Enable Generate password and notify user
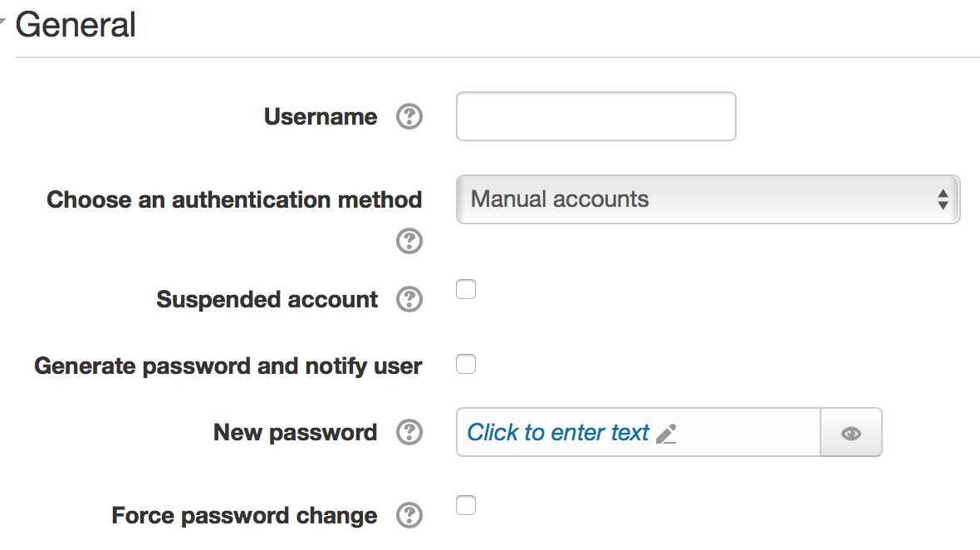 point(466,364)
